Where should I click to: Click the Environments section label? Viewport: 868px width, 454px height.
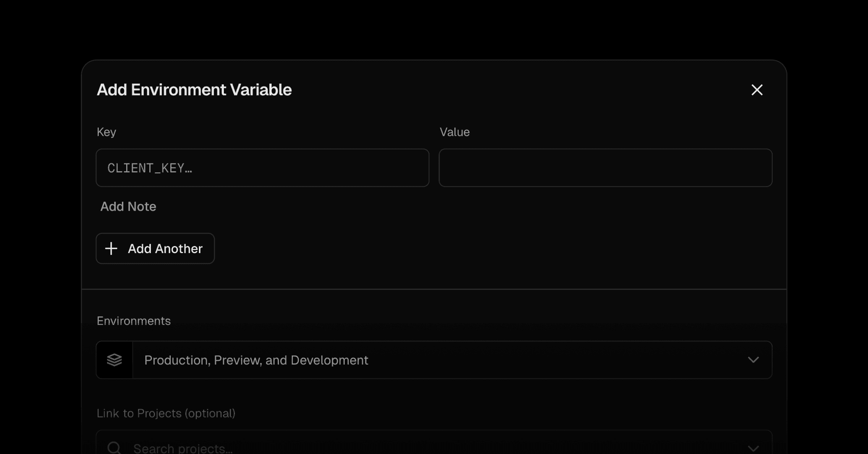[x=133, y=321]
